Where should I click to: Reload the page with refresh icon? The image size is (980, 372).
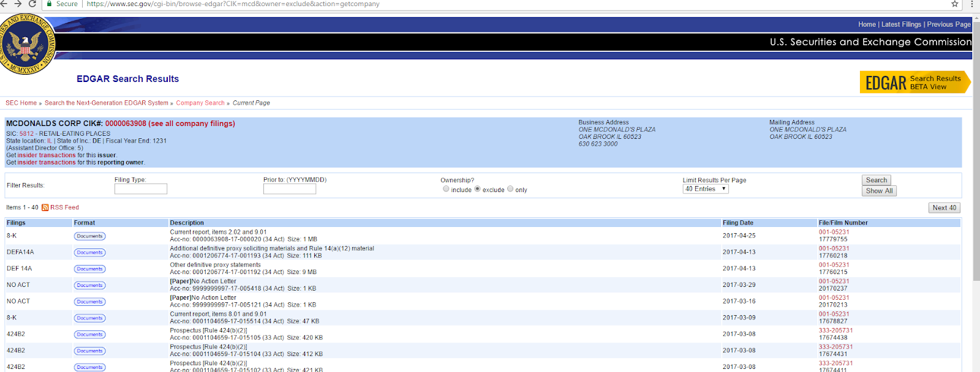point(32,4)
